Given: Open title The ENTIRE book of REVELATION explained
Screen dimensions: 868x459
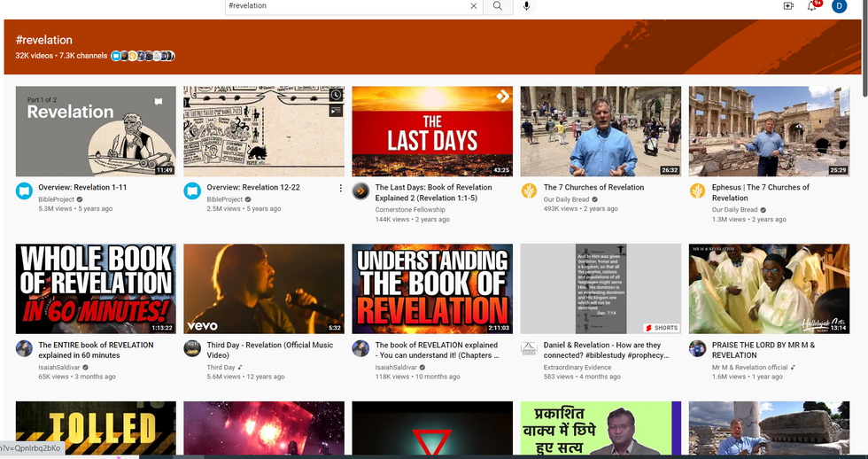Looking at the screenshot, I should [96, 350].
